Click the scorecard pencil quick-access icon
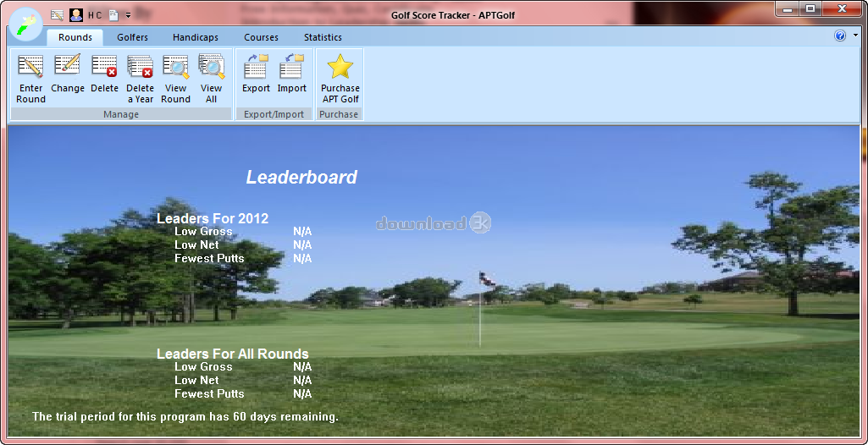Viewport: 868px width, 445px height. (x=57, y=14)
